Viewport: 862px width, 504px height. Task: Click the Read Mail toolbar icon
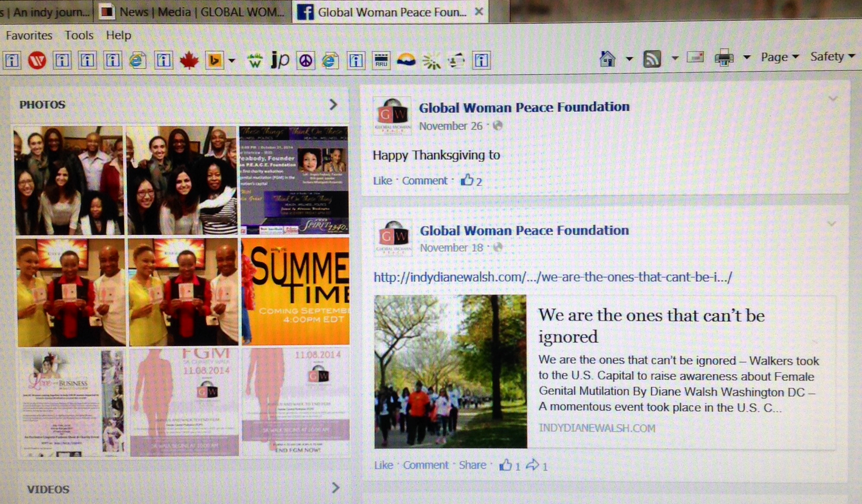695,57
